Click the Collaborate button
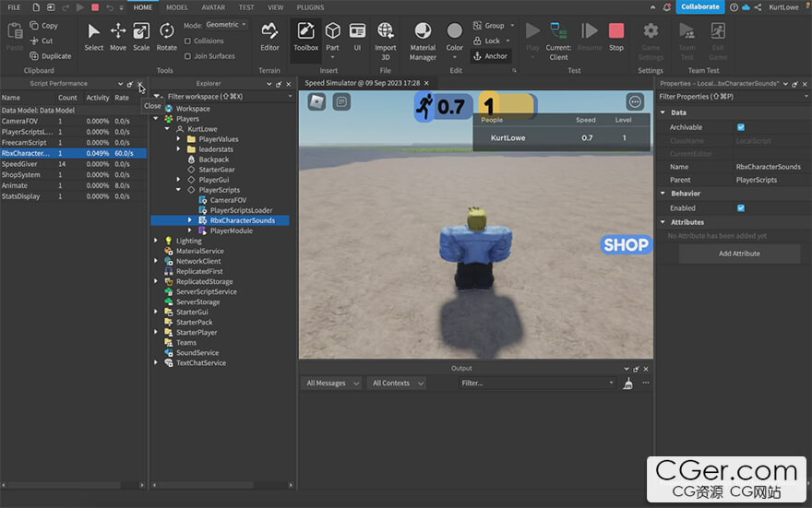Viewport: 812px width, 508px height. click(699, 6)
